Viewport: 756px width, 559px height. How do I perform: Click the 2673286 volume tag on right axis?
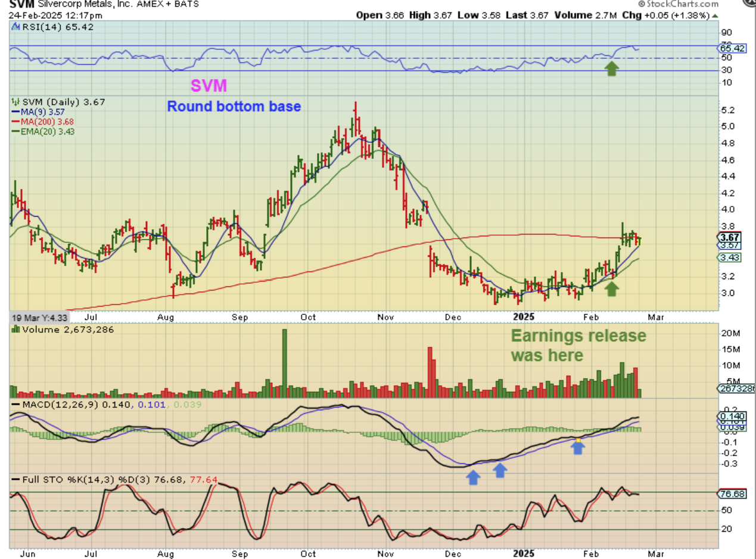coord(738,388)
